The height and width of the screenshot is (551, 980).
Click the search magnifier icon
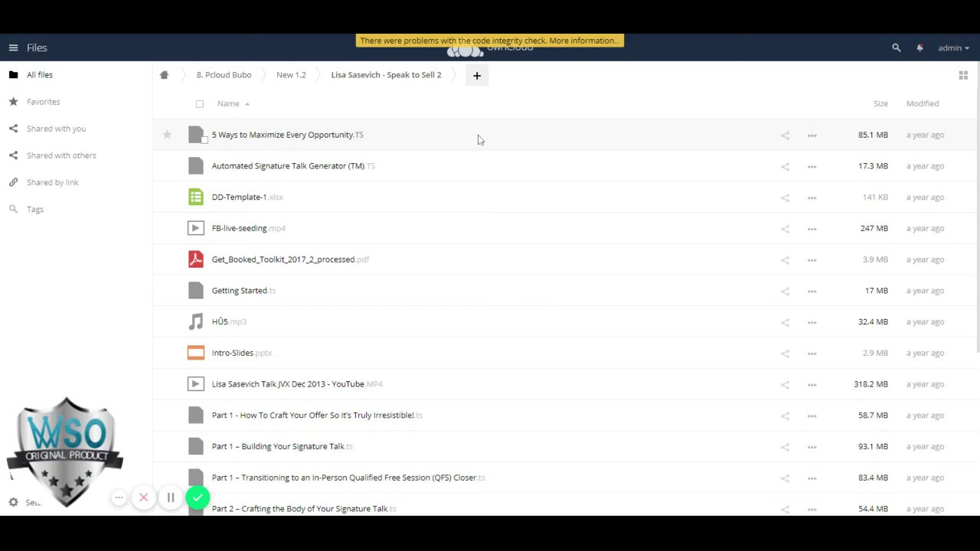(x=897, y=47)
